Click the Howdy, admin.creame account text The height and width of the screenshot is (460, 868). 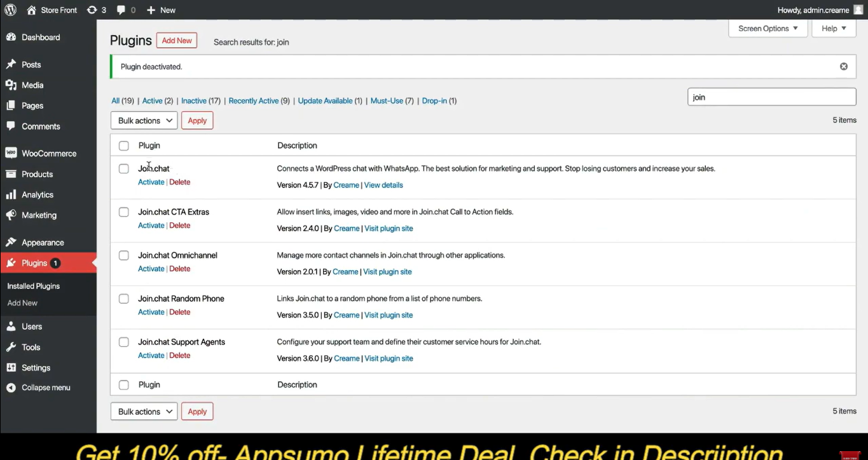point(813,10)
